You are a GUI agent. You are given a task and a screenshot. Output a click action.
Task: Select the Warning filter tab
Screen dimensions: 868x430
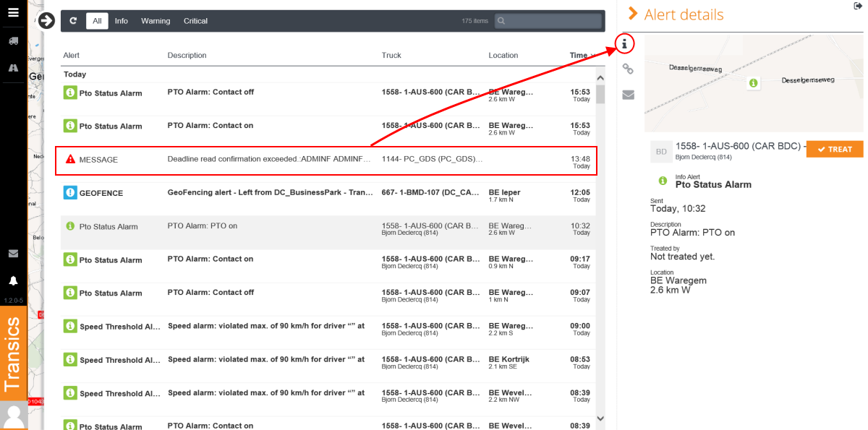[x=156, y=21]
